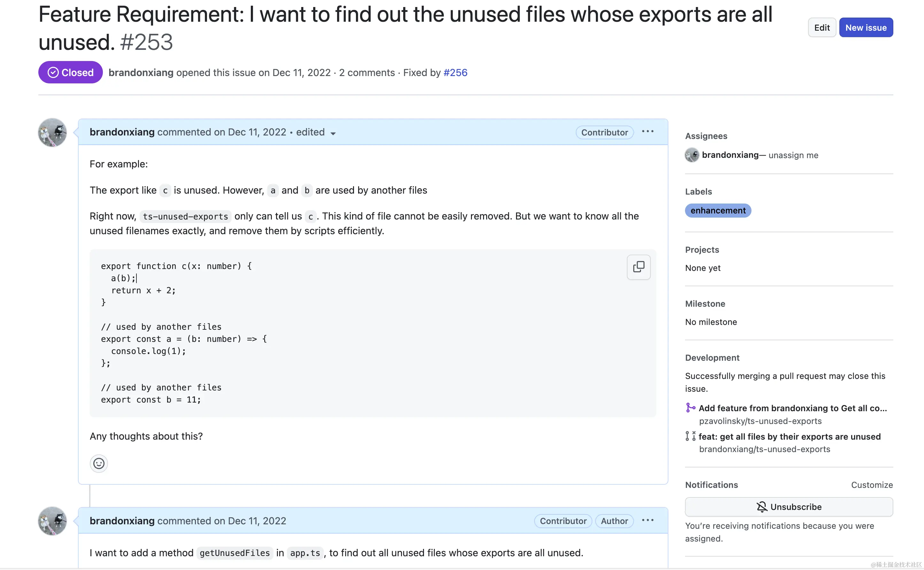Click brandonxiang's avatar beside first comment
This screenshot has width=924, height=570.
52,132
